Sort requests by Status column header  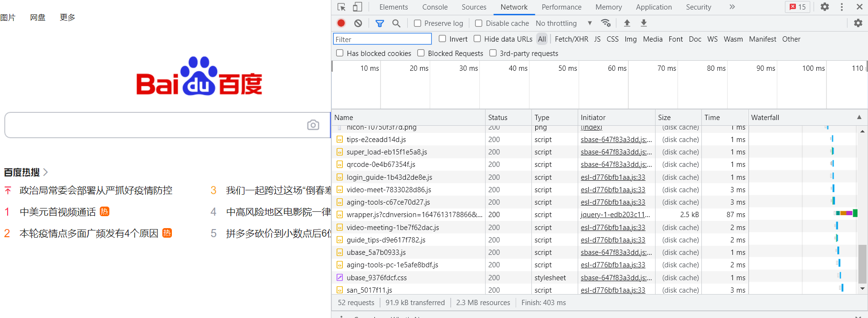[x=508, y=117]
